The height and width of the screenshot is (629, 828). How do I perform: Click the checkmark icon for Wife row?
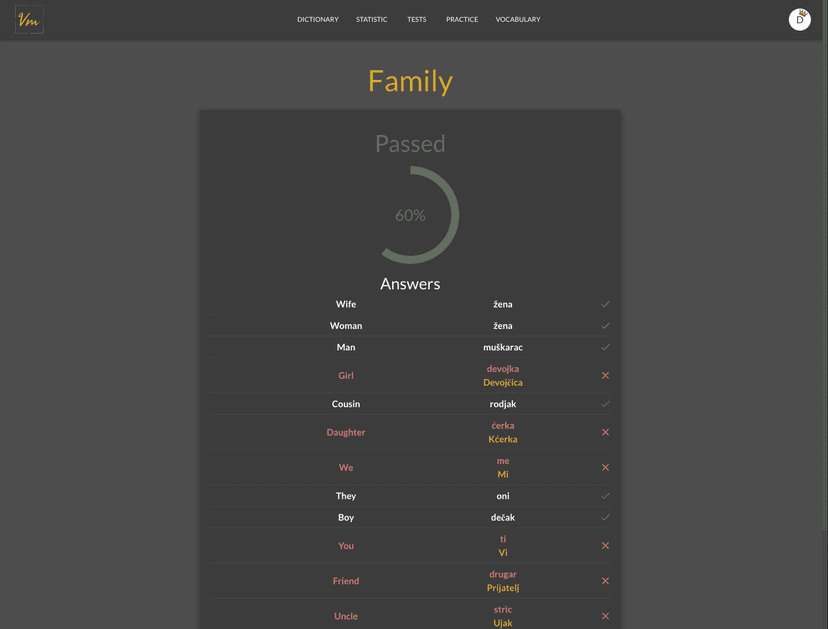tap(605, 304)
